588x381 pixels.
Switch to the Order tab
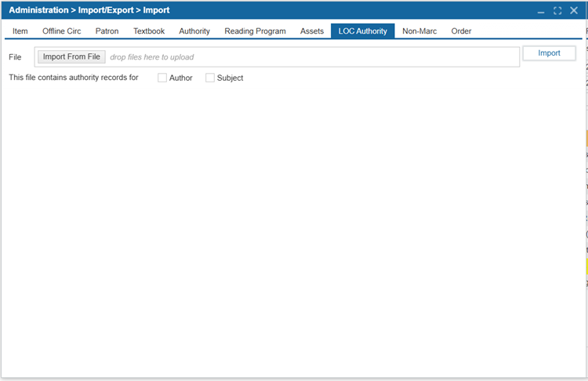point(461,31)
